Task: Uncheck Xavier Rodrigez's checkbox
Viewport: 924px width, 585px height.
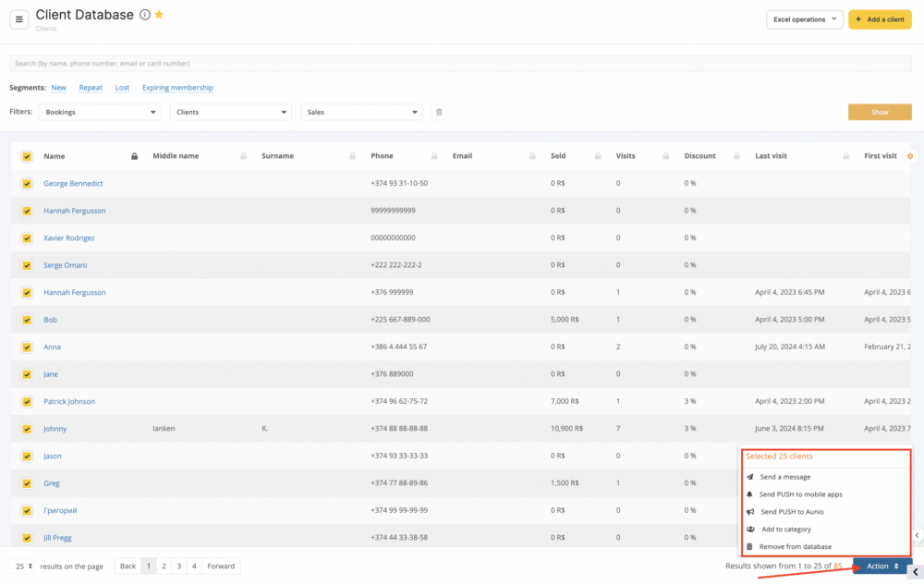Action: [x=27, y=238]
